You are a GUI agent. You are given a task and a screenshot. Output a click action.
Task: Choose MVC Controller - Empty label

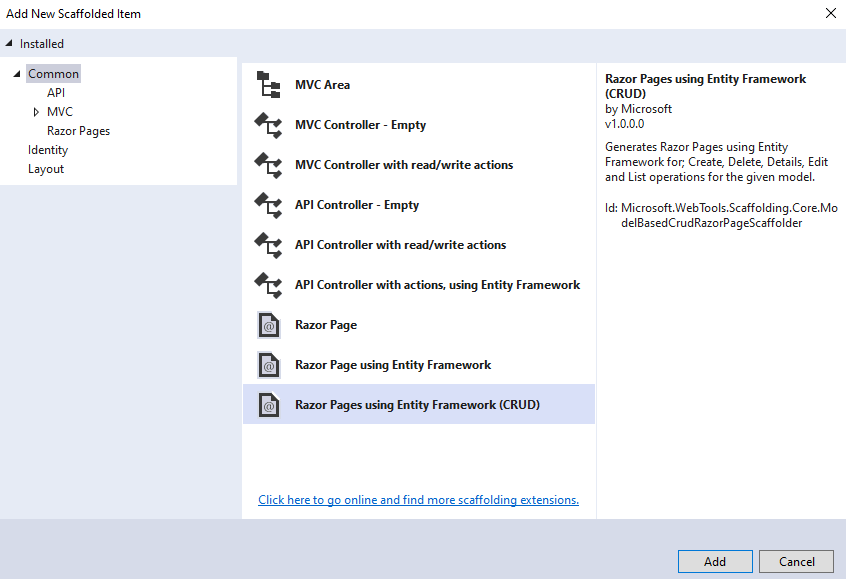pos(360,125)
